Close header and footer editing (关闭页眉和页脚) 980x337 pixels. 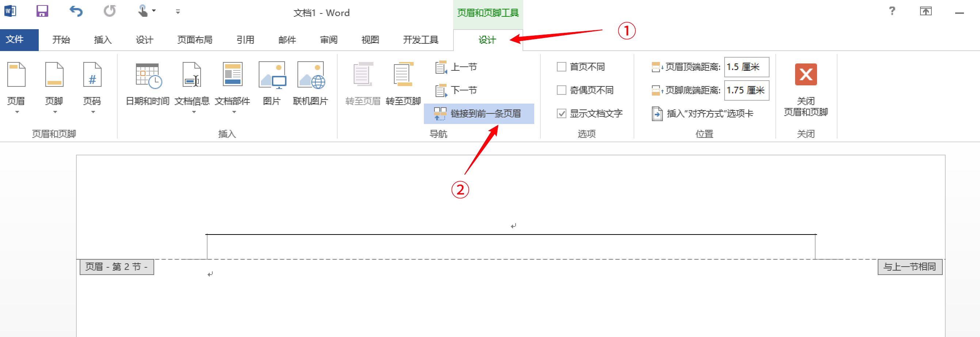tap(806, 91)
